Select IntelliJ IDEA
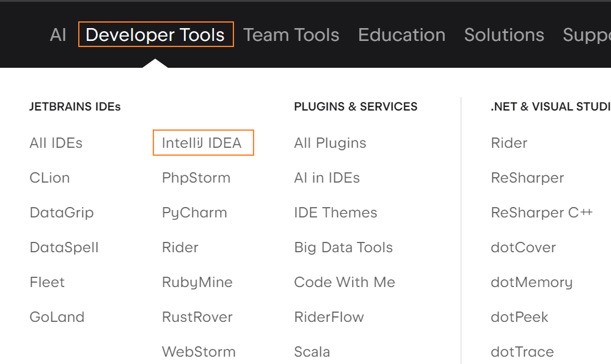Image resolution: width=611 pixels, height=364 pixels. pyautogui.click(x=203, y=142)
